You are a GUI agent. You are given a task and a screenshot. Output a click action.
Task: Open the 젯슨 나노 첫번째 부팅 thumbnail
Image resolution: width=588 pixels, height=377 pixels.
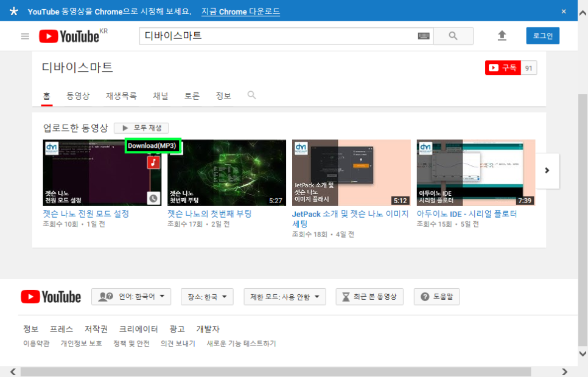pos(226,173)
